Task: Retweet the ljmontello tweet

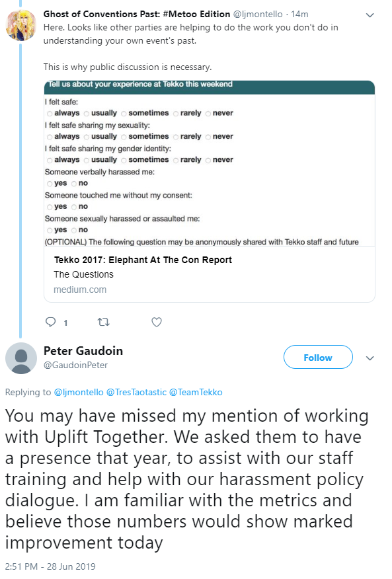Action: click(x=103, y=323)
